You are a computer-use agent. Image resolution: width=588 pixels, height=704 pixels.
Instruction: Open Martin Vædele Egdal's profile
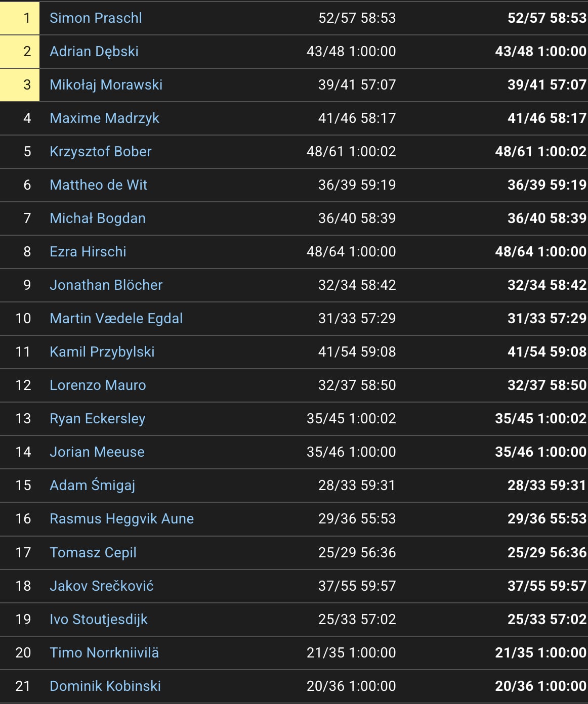click(x=116, y=318)
